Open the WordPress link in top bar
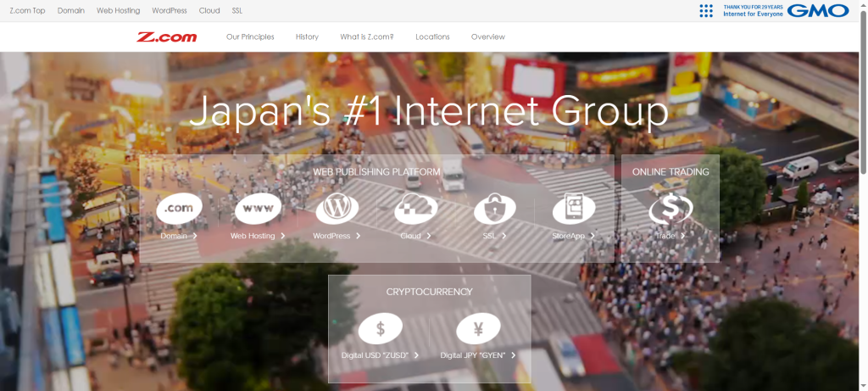Screen dimensions: 868x391 pyautogui.click(x=170, y=11)
